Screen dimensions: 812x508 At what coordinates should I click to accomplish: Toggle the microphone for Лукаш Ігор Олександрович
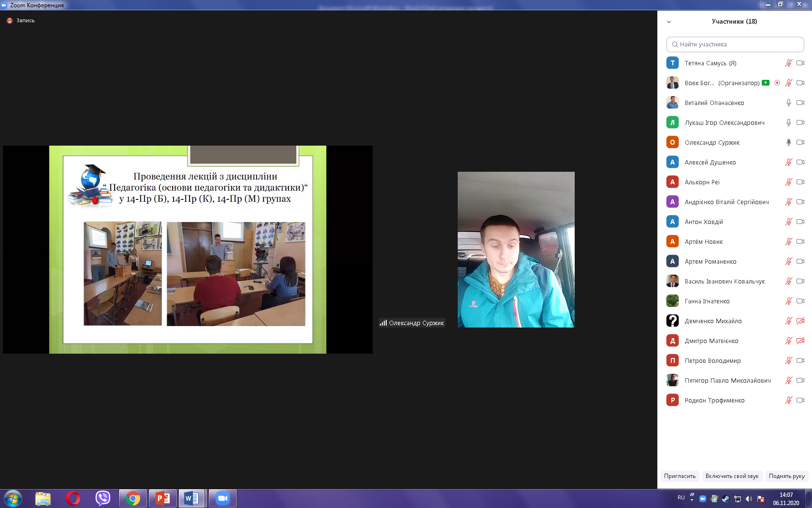tap(788, 122)
